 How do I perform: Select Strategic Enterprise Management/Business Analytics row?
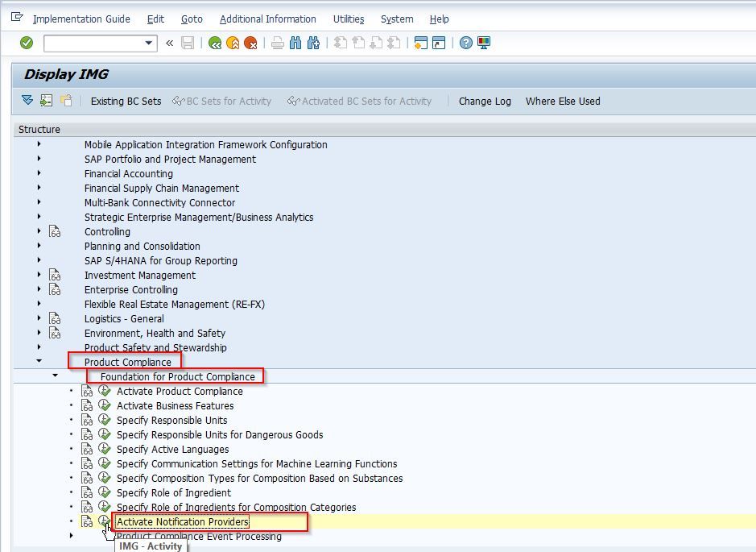385,217
